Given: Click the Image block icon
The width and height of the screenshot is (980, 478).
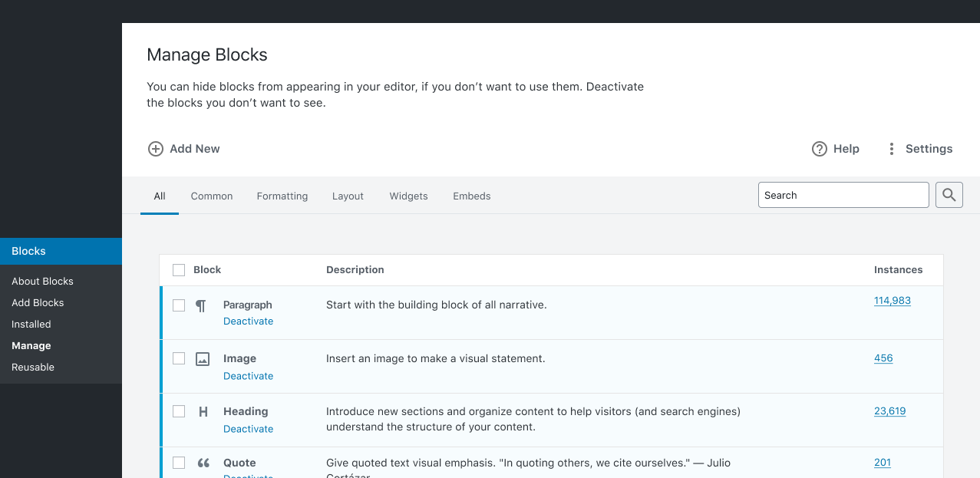Looking at the screenshot, I should (x=202, y=358).
